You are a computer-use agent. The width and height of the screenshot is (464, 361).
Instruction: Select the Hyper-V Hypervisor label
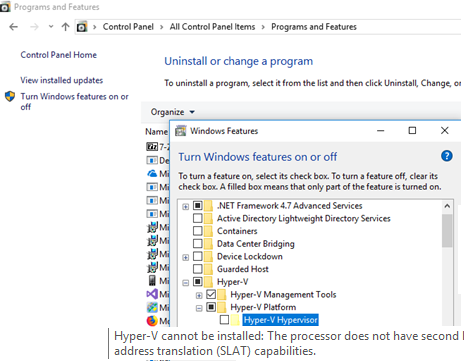point(280,320)
